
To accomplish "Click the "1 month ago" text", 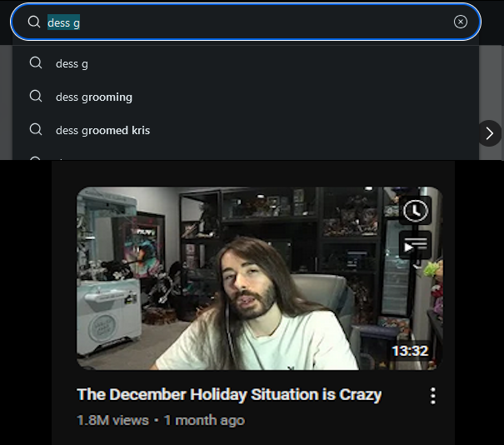I will pyautogui.click(x=204, y=420).
